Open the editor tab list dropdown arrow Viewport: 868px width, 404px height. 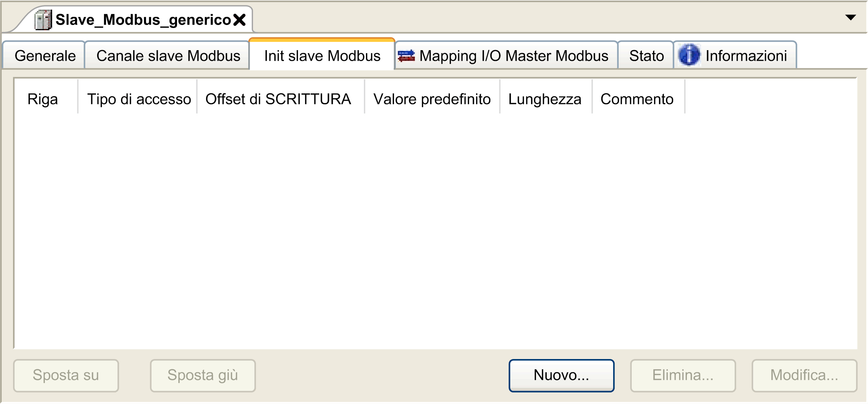[851, 18]
